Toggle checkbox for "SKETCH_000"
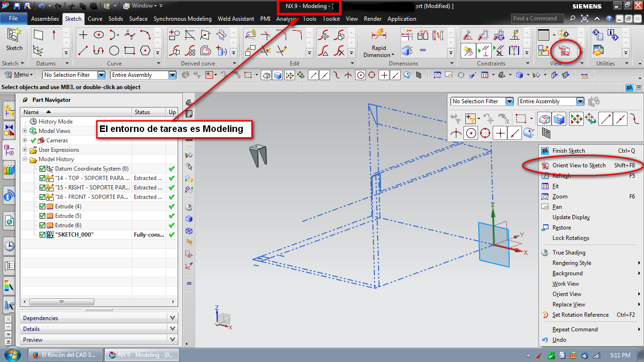The width and height of the screenshot is (644, 362). tap(42, 235)
